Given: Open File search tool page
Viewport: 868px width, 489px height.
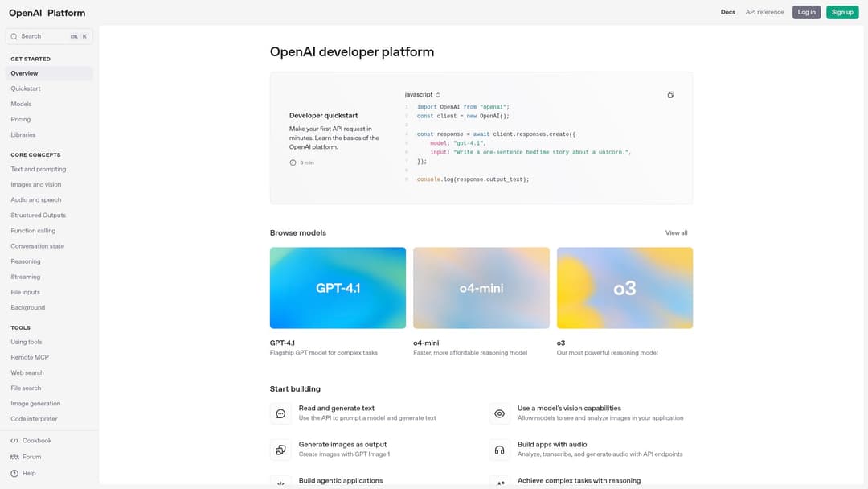Looking at the screenshot, I should click(x=26, y=388).
